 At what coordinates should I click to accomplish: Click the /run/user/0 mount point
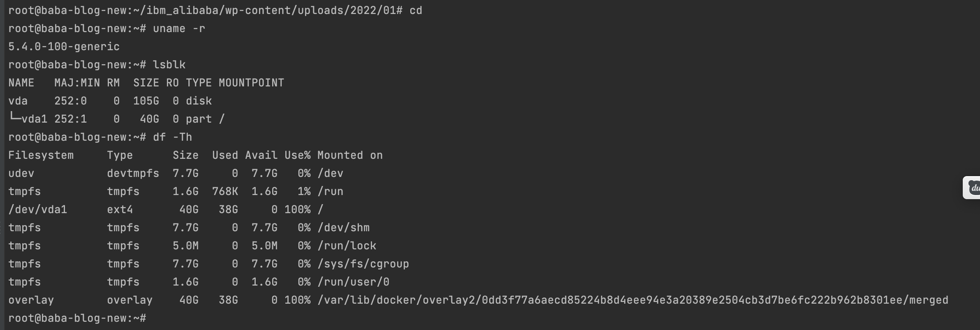[353, 282]
